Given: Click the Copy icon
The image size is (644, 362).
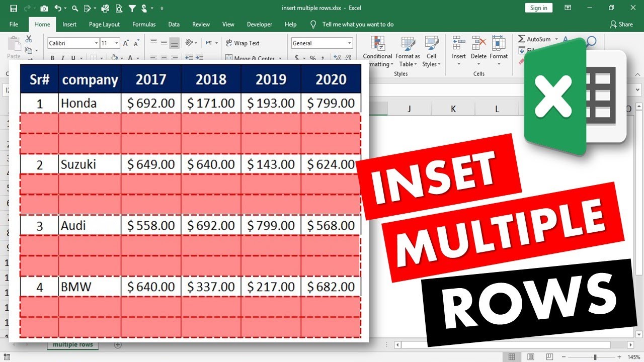Looking at the screenshot, I should coord(29,50).
